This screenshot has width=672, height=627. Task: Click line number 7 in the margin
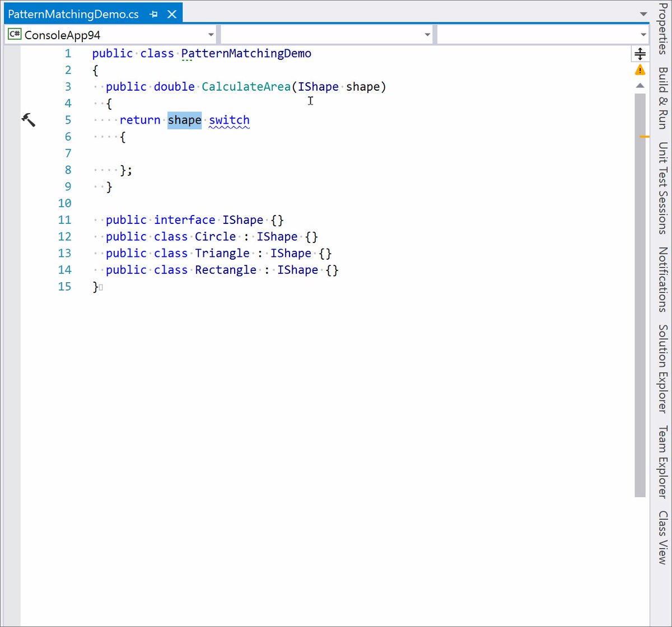[68, 153]
